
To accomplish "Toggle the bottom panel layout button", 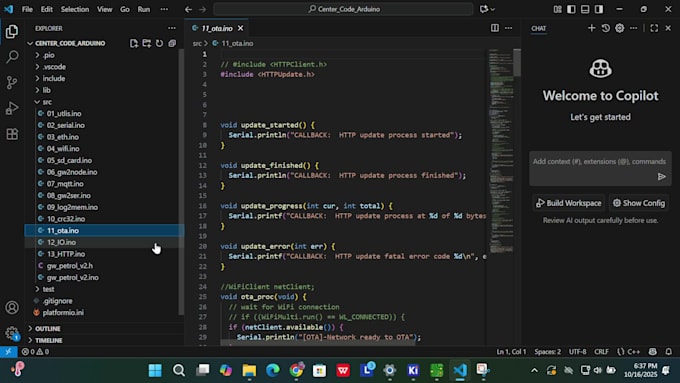I will (x=585, y=9).
